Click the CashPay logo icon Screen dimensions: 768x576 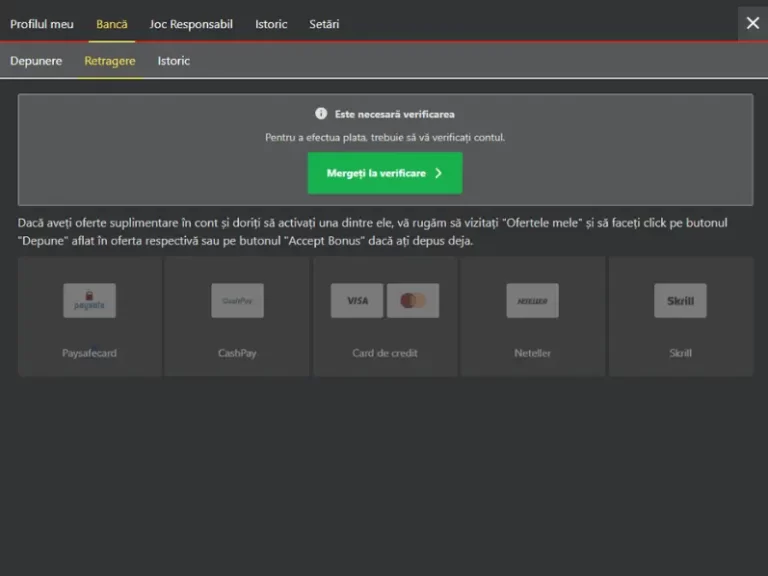coord(238,300)
